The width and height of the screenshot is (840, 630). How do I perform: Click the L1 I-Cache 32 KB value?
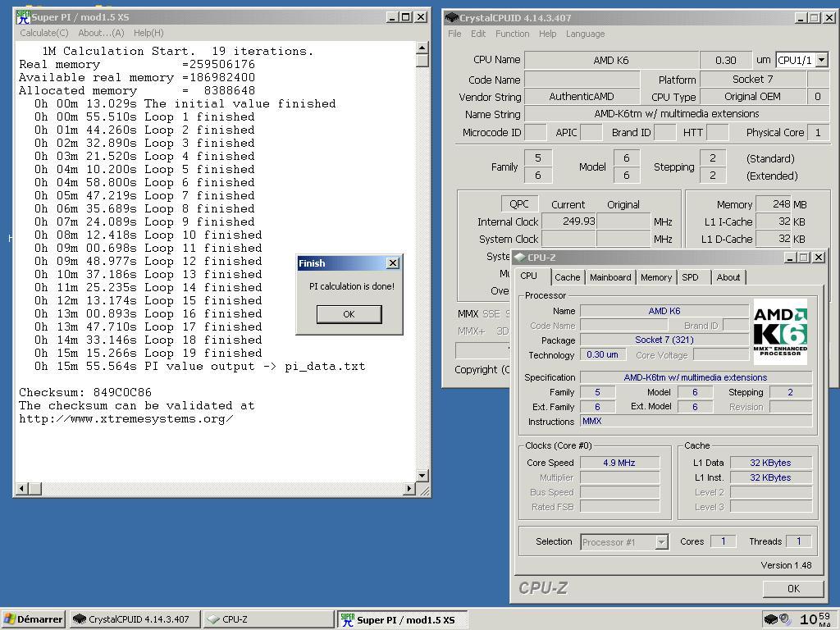[774, 221]
